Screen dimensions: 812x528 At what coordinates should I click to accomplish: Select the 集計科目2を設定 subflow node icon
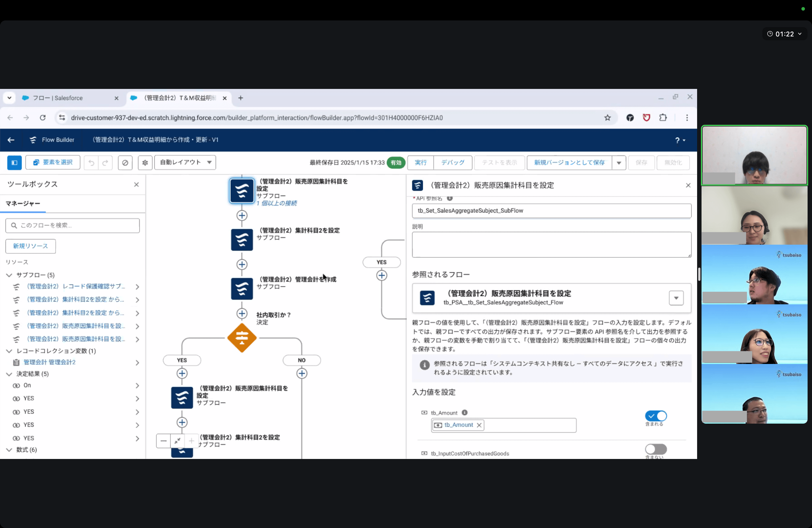pos(242,240)
